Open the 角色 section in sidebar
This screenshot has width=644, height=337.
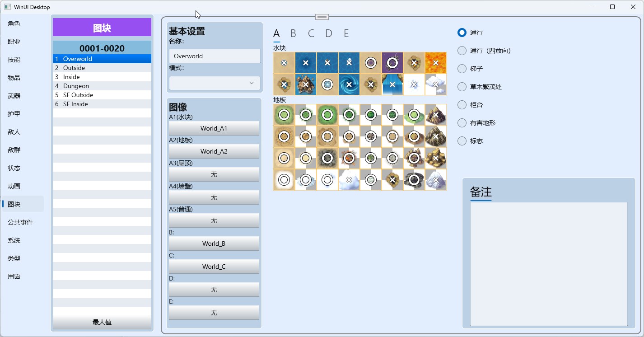[23, 23]
